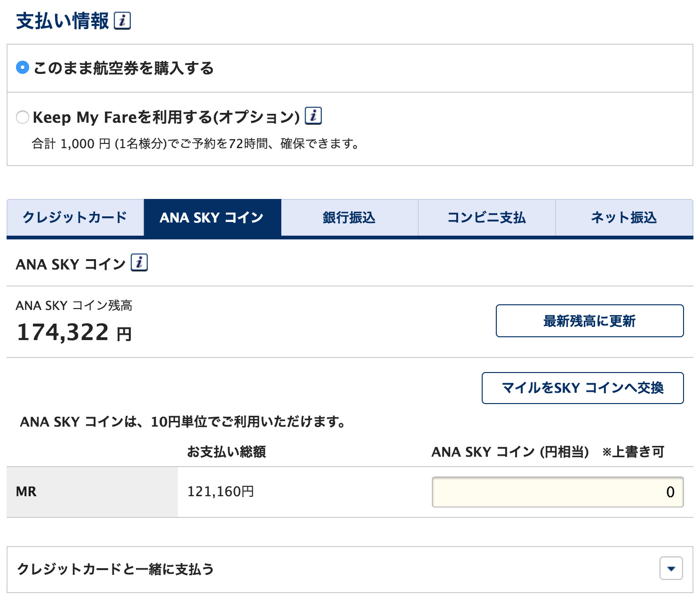Select the ANA SKY コイン tab

coord(212,217)
